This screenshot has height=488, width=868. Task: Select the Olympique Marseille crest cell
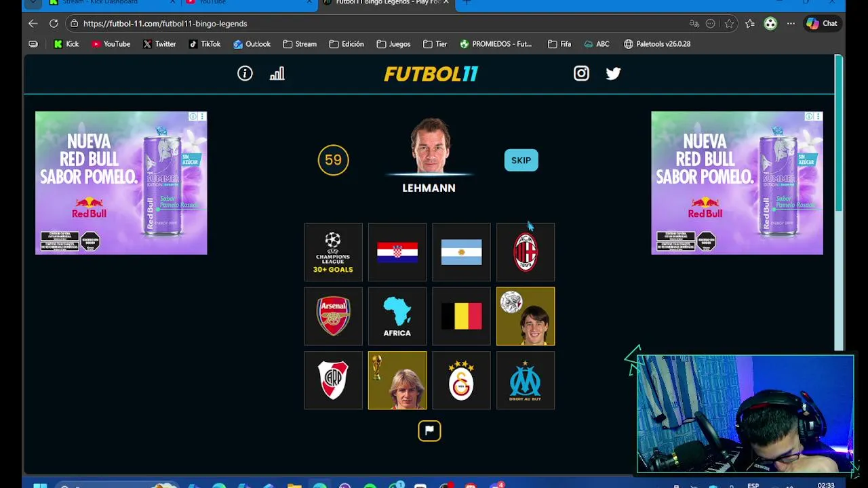click(x=526, y=380)
